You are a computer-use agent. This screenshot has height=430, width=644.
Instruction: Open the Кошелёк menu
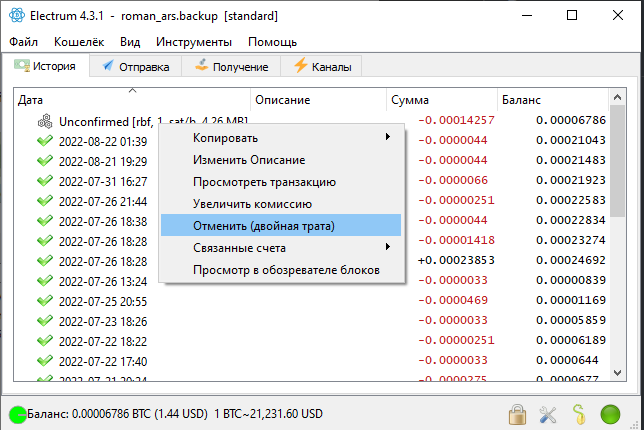click(79, 42)
